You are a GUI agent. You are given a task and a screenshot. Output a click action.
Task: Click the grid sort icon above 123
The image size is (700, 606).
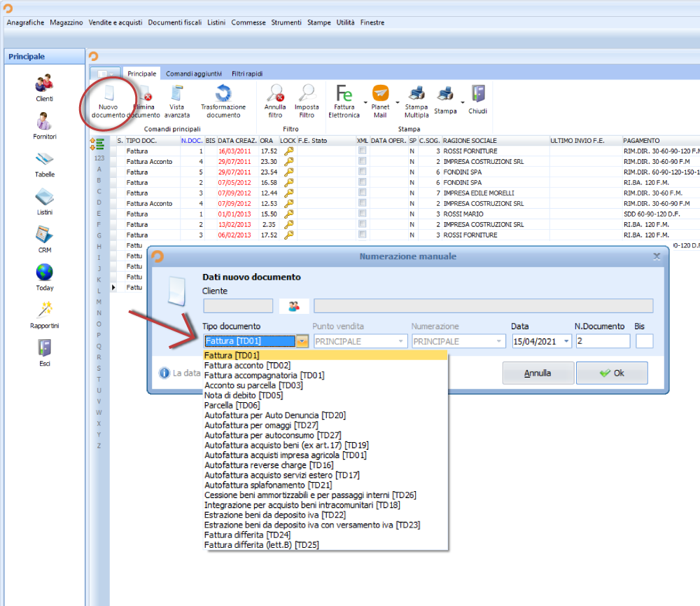point(97,144)
